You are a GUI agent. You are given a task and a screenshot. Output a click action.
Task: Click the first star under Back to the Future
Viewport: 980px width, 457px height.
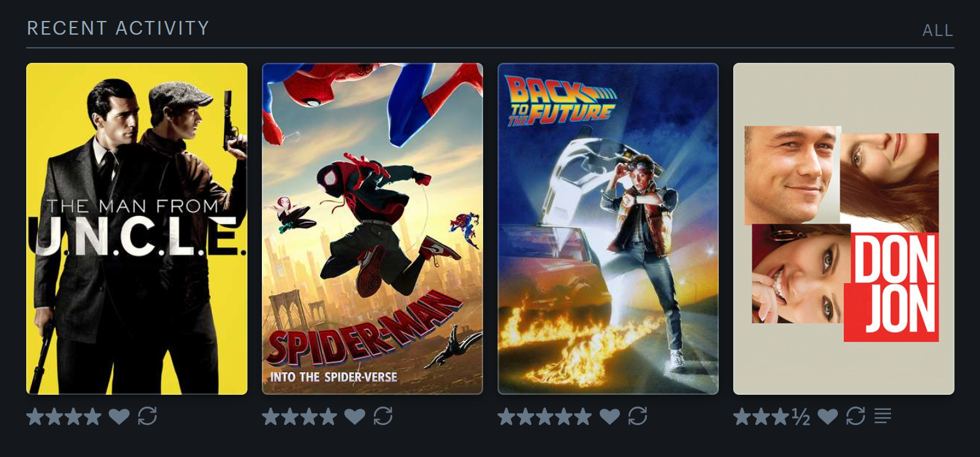507,416
